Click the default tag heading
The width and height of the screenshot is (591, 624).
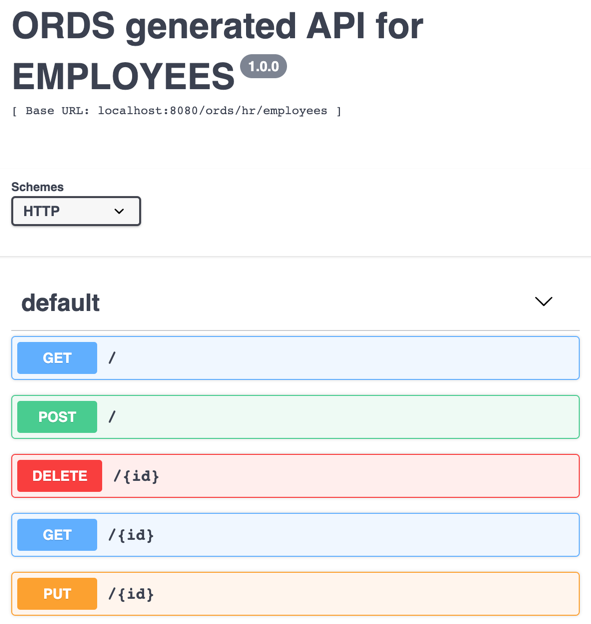(60, 302)
